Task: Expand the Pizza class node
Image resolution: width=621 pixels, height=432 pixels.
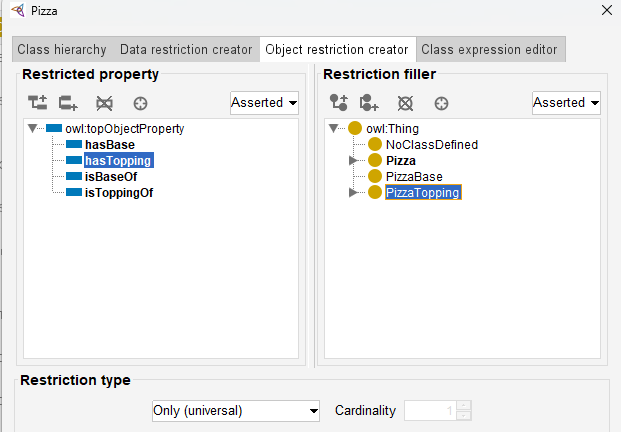Action: [353, 160]
